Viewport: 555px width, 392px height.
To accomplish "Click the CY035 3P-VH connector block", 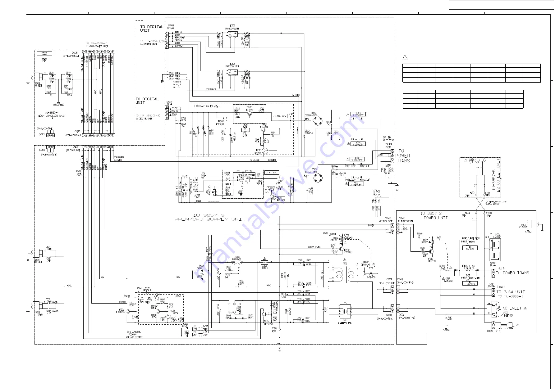I will point(167,113).
